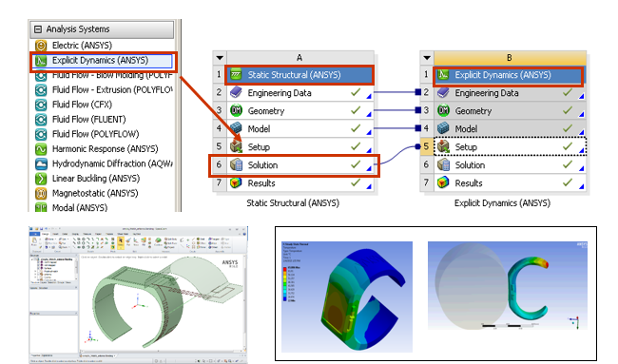The image size is (618, 364).
Task: Open the Setup cell icon in system B
Action: (x=443, y=146)
